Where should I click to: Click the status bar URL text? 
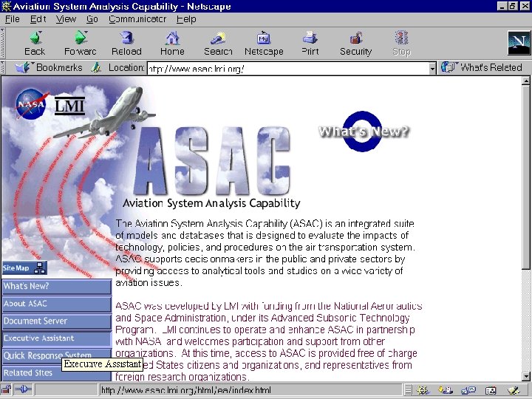[186, 390]
